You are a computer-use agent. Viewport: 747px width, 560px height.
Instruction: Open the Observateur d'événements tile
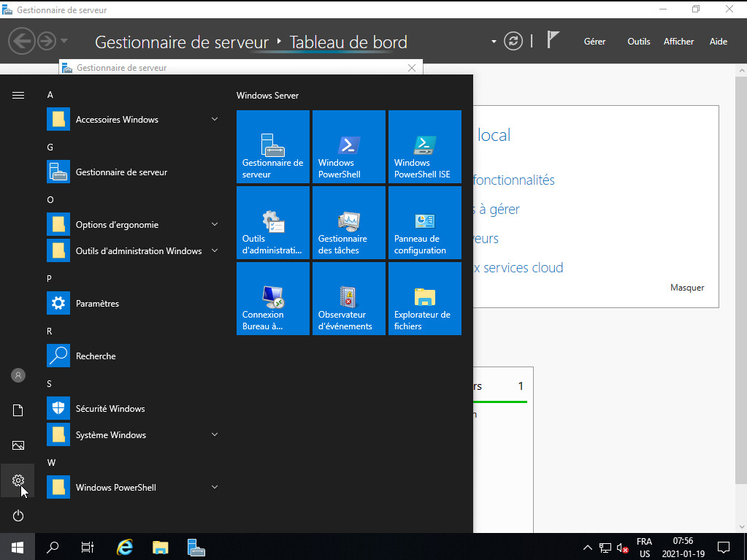coord(348,299)
